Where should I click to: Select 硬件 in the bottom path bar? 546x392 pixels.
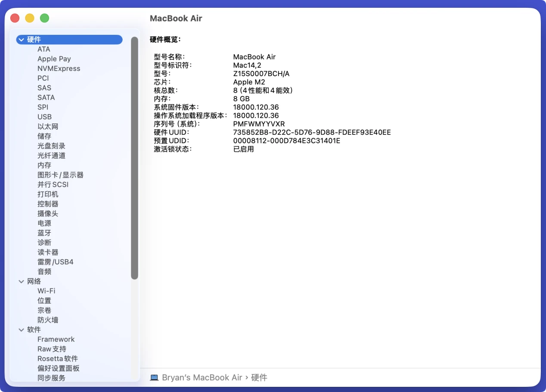point(259,377)
